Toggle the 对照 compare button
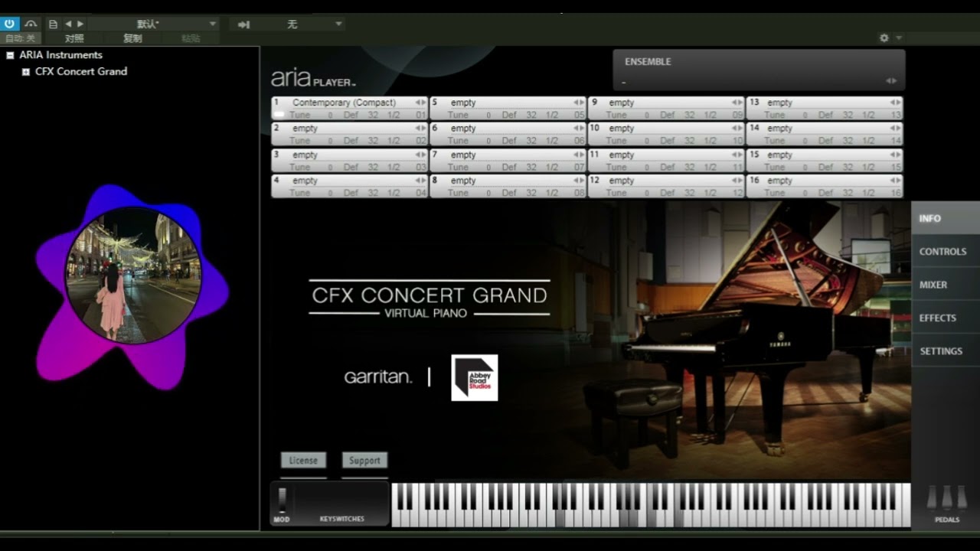The width and height of the screenshot is (980, 551). tap(74, 38)
